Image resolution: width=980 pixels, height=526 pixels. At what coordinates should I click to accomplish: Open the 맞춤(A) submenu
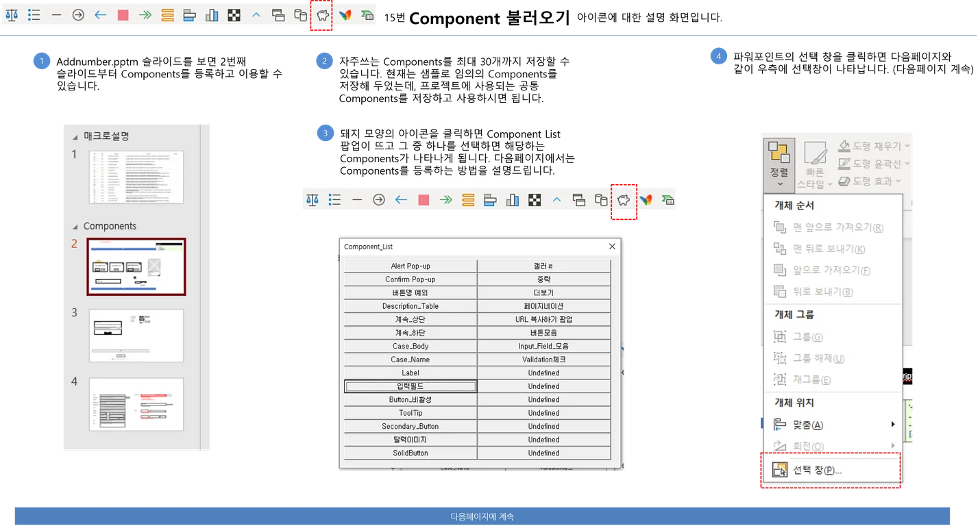pyautogui.click(x=833, y=425)
